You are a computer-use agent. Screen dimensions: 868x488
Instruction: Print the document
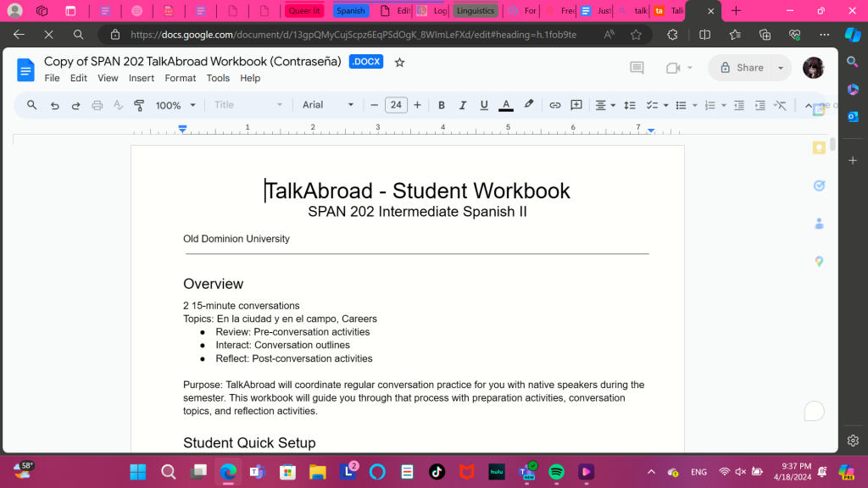(97, 105)
